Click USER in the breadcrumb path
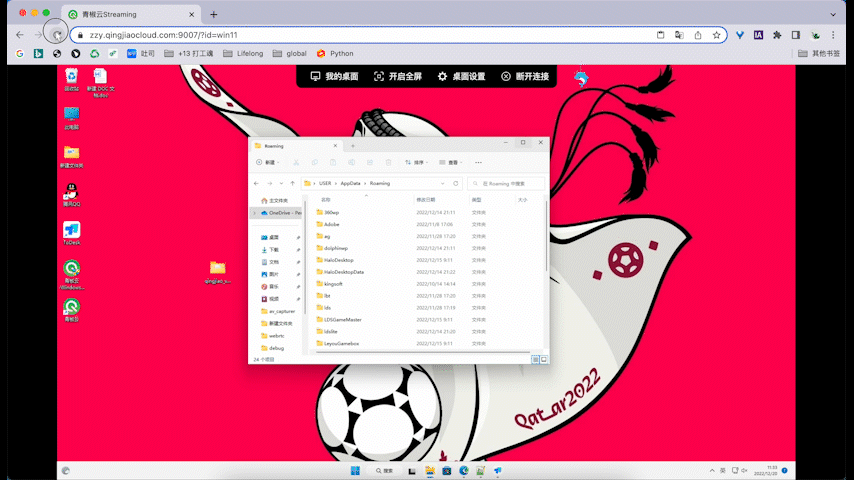This screenshot has height=480, width=854. point(325,184)
